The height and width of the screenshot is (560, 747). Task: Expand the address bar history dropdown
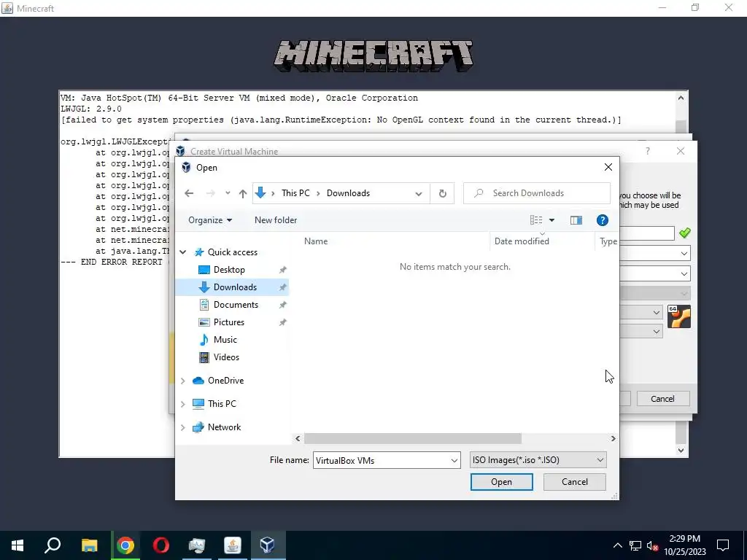(418, 193)
